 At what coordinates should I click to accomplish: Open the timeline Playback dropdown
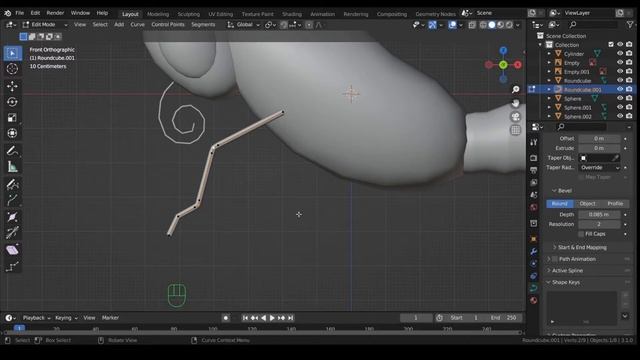pyautogui.click(x=36, y=318)
